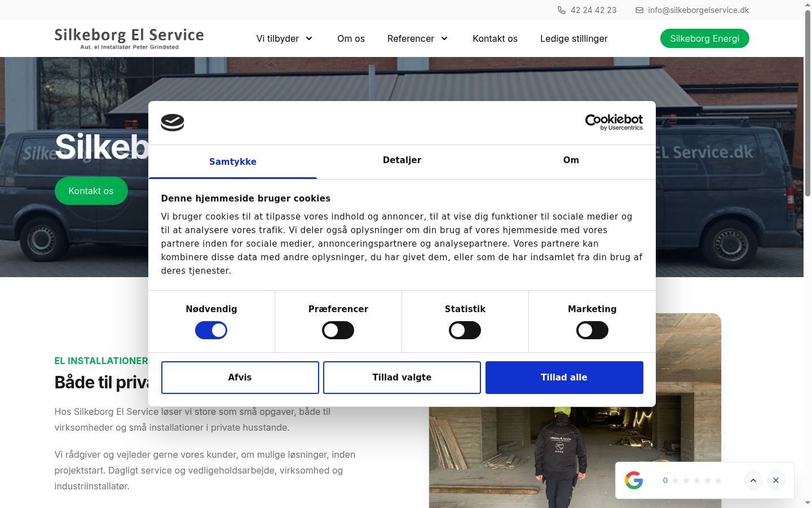Screen dimensions: 812x508
Task: Click the scrollbar down arrow
Action: point(807,502)
